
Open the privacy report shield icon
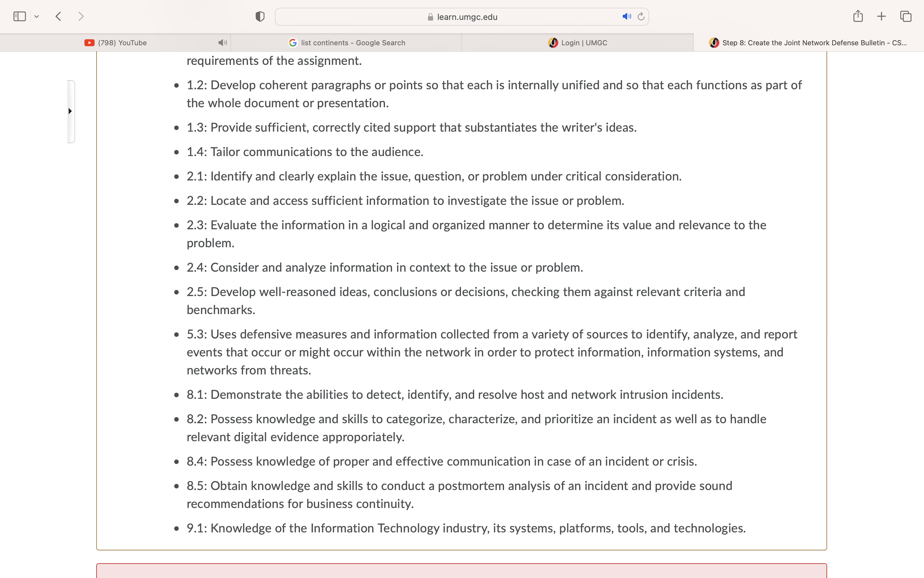tap(260, 16)
